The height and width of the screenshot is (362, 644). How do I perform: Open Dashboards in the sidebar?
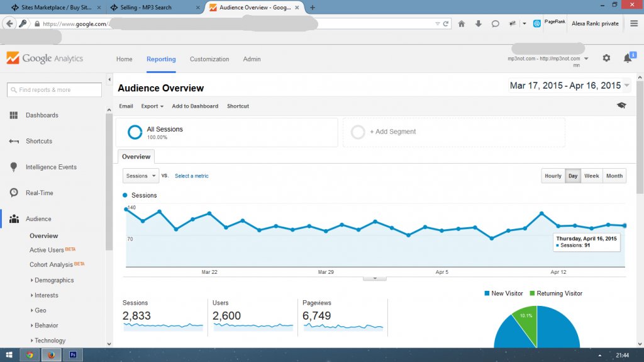pos(42,115)
